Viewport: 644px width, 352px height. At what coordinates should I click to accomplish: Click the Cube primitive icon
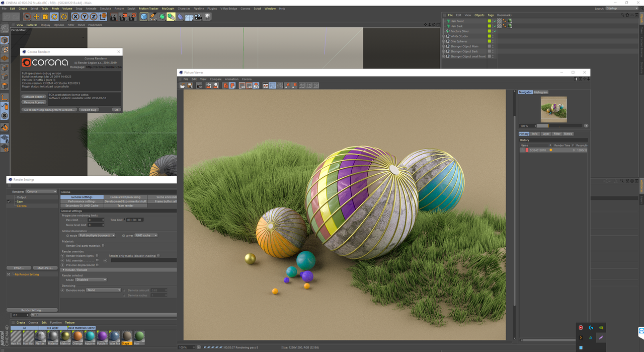tap(144, 17)
